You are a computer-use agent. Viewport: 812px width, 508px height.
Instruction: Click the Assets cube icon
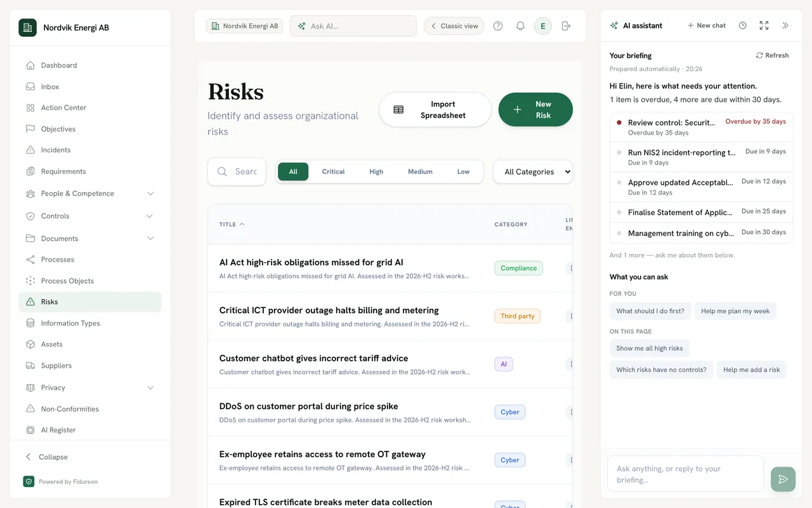(30, 344)
